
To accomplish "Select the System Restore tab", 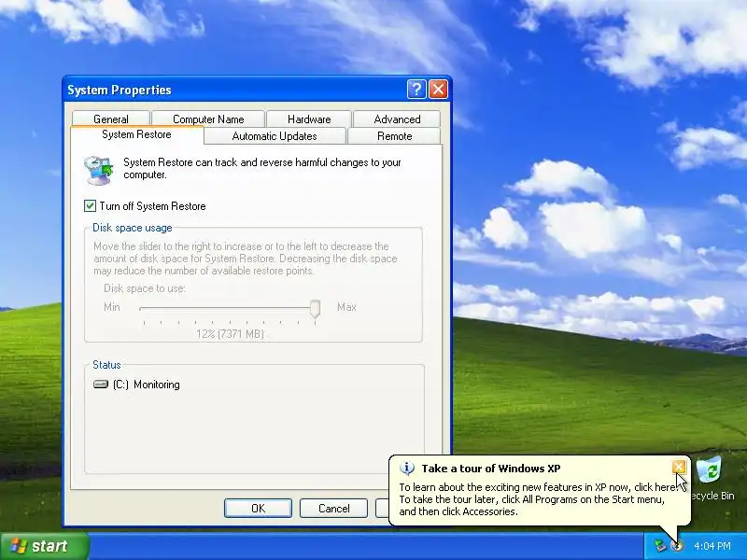I will click(136, 134).
